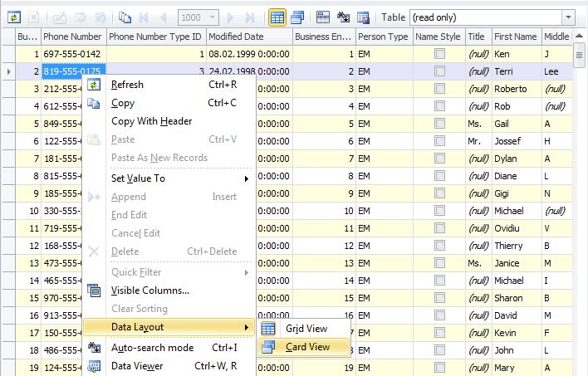Viewport: 588px width, 376px height.
Task: Toggle Auto-search mode toolbar icon
Action: pos(343,17)
